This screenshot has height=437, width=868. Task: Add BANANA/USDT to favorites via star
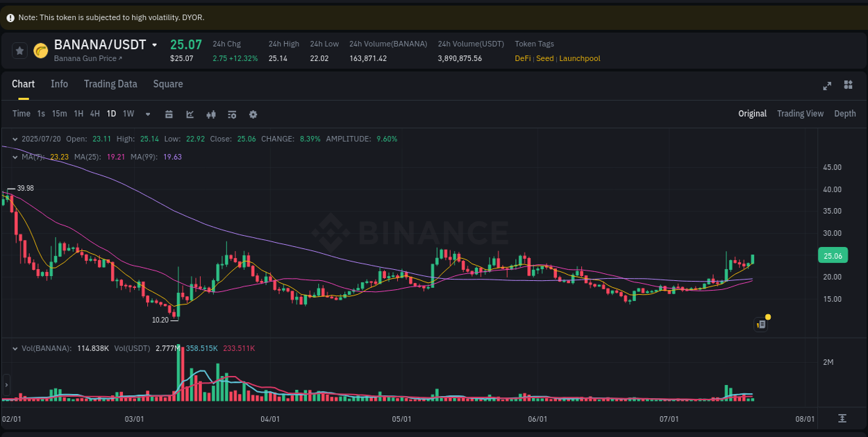coord(19,50)
